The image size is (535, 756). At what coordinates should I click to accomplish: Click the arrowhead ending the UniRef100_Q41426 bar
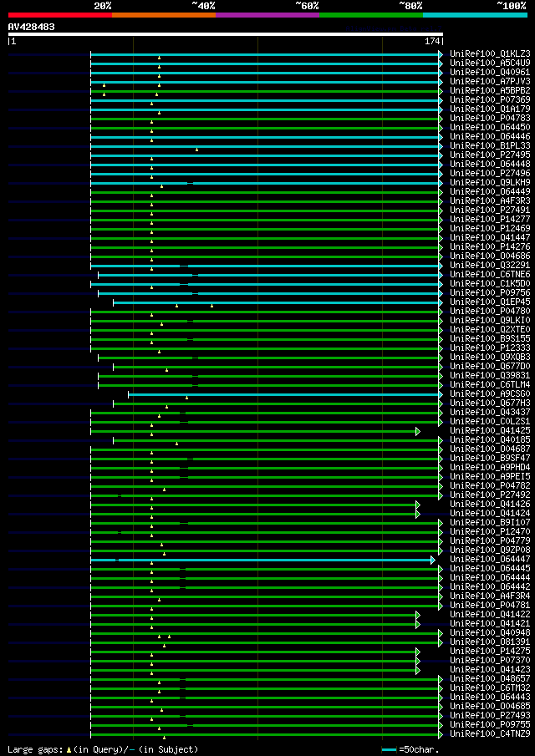coord(418,505)
